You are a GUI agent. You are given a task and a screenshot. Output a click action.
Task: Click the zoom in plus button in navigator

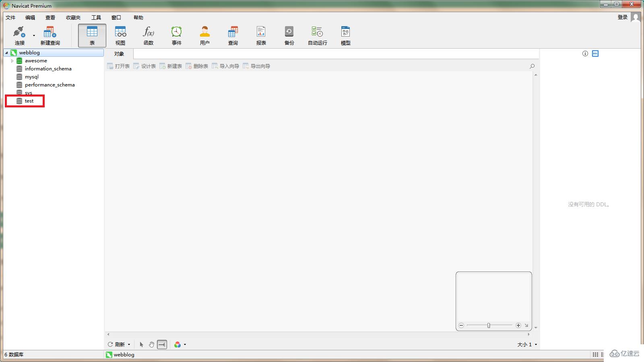[x=518, y=325]
